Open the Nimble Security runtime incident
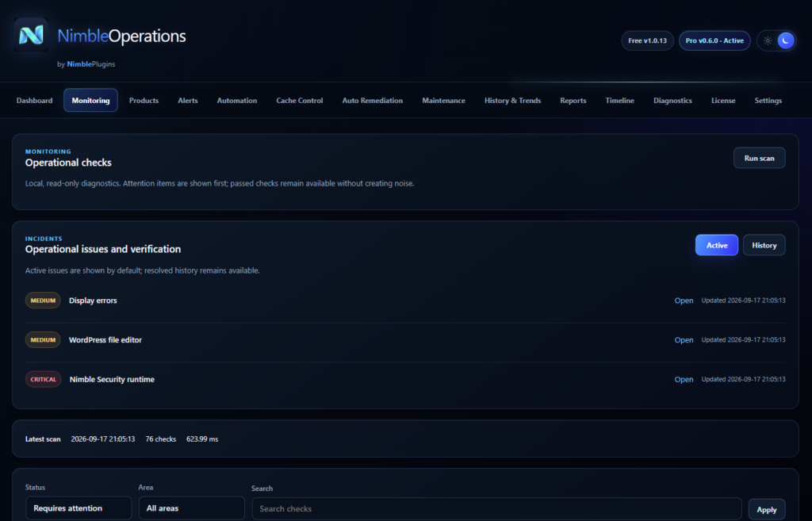This screenshot has width=812, height=521. (x=684, y=379)
